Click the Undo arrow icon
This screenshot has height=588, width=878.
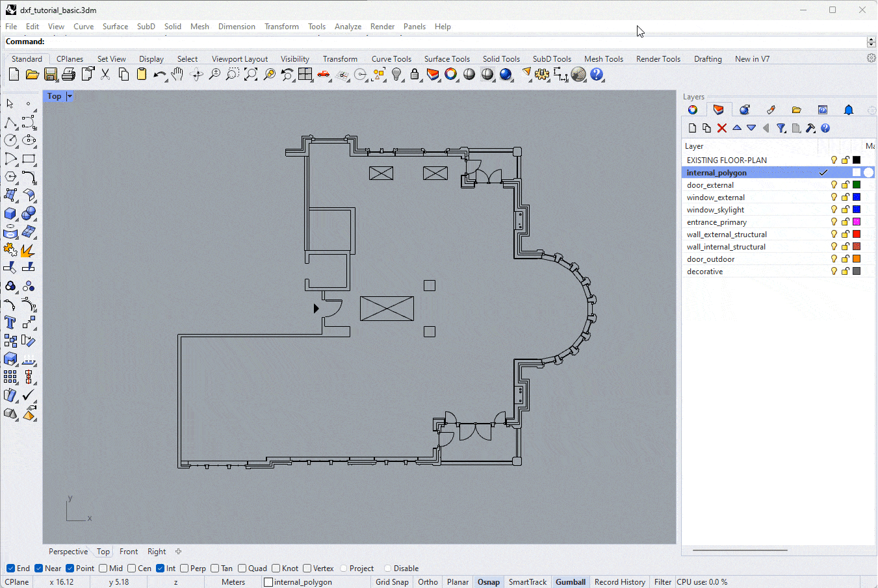coord(159,75)
